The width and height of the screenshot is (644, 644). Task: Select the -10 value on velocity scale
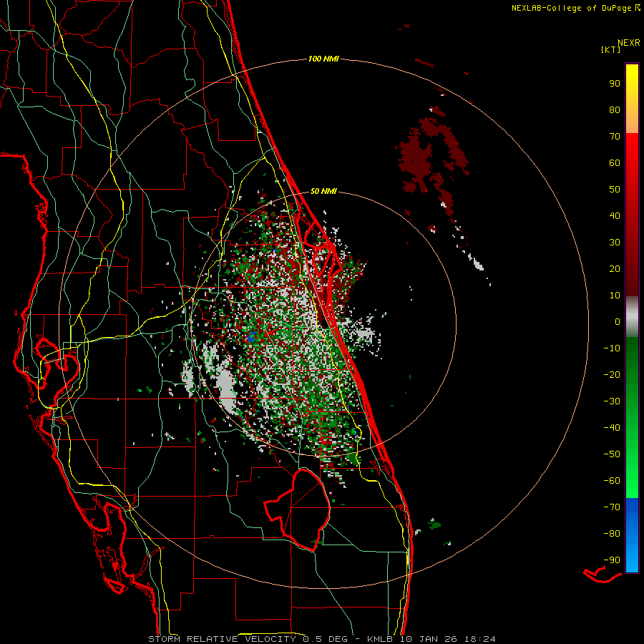pos(612,348)
